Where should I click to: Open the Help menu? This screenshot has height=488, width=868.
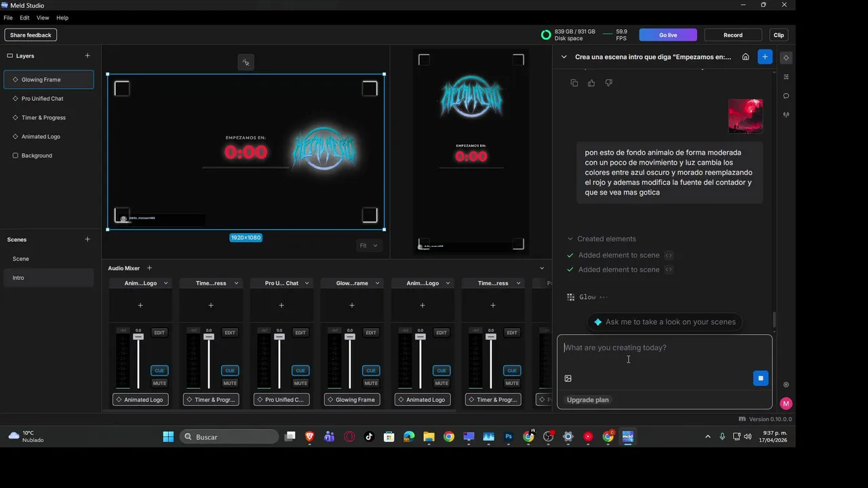click(x=62, y=18)
